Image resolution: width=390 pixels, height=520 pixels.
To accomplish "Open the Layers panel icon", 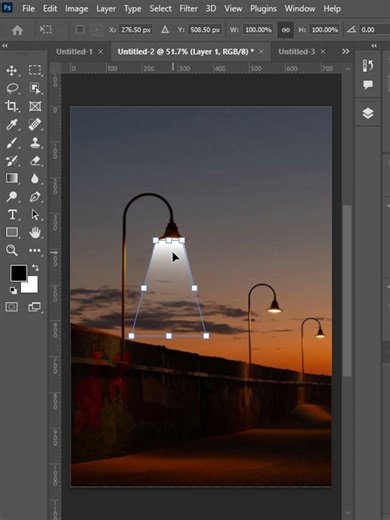I will point(368,113).
